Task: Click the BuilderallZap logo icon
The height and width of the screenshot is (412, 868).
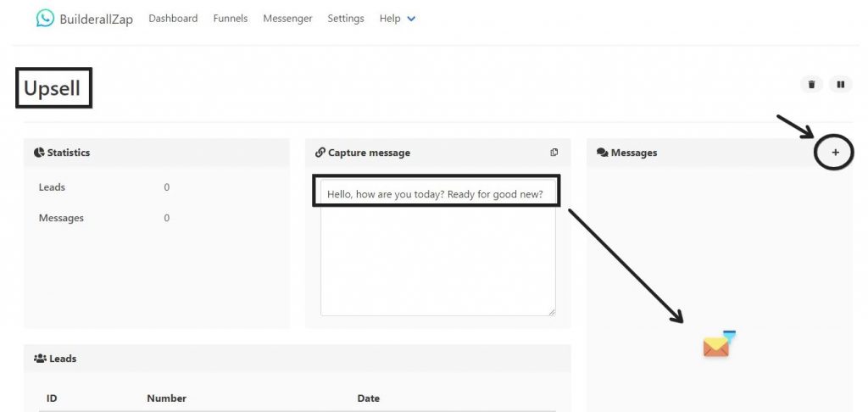Action: coord(45,19)
